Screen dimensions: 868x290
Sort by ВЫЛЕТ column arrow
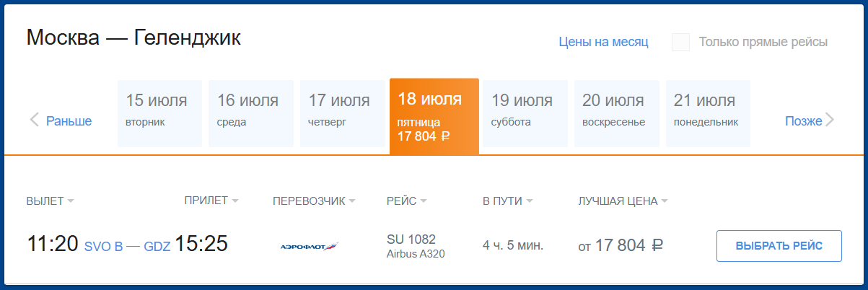pyautogui.click(x=71, y=201)
